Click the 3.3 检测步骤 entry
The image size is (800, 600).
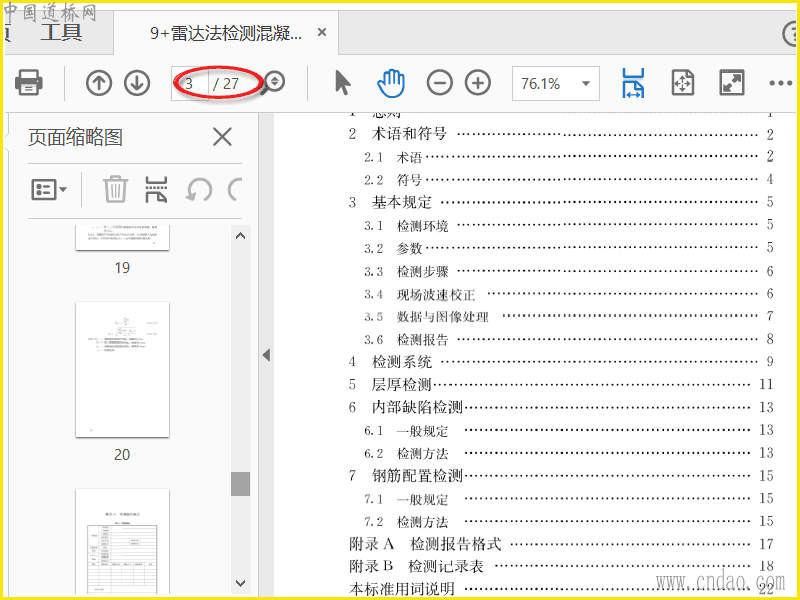569,271
